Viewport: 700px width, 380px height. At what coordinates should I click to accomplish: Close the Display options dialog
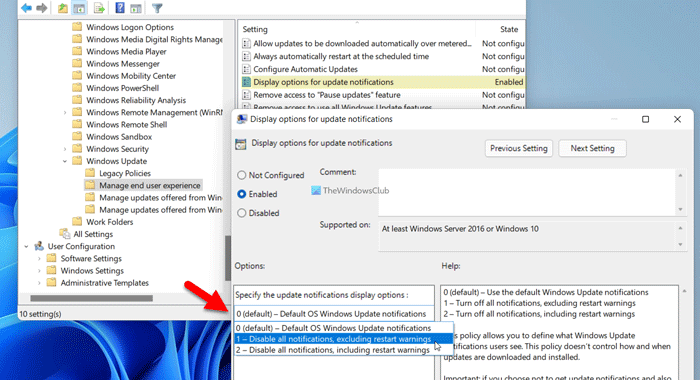[677, 119]
